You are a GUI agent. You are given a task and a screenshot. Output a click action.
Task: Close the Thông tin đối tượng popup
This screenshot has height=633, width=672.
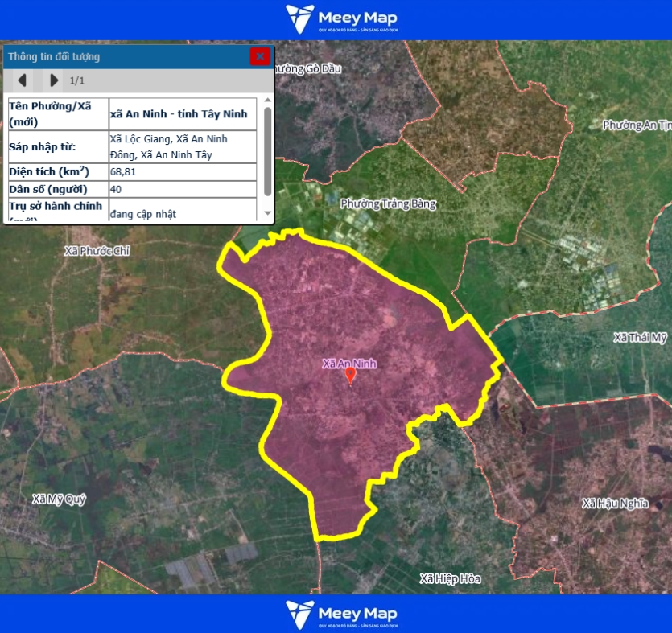click(259, 56)
